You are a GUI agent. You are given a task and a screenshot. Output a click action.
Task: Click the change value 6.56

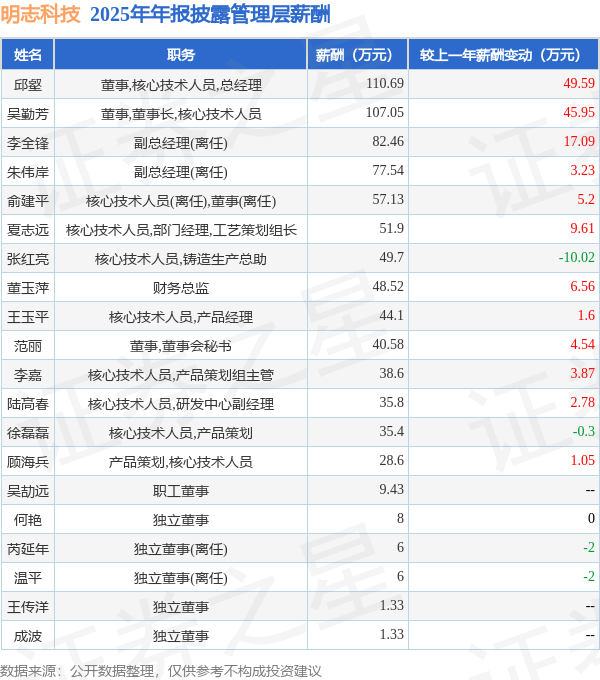[x=582, y=286]
